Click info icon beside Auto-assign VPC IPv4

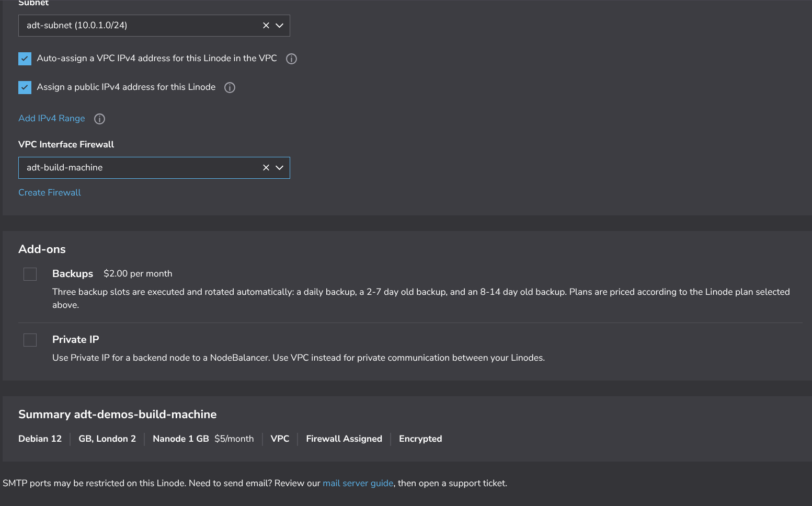pyautogui.click(x=291, y=59)
